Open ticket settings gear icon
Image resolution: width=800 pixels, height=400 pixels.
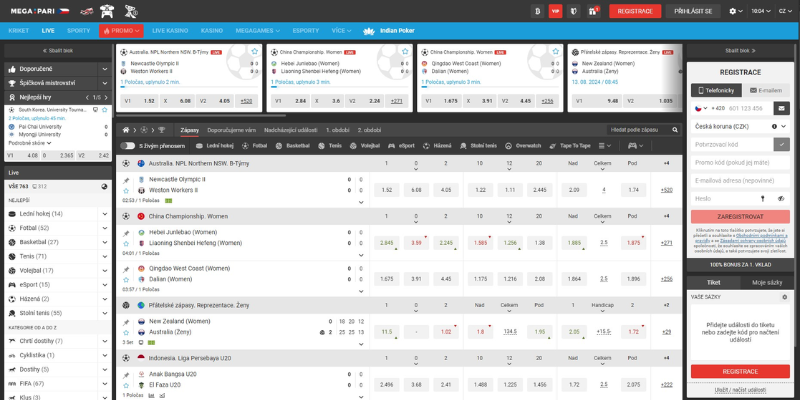(785, 297)
